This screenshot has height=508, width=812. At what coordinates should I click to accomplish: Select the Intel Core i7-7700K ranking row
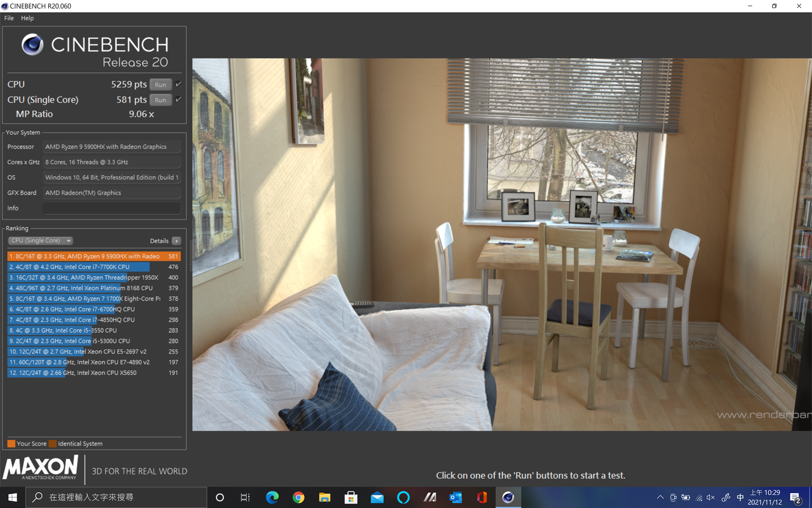point(94,267)
